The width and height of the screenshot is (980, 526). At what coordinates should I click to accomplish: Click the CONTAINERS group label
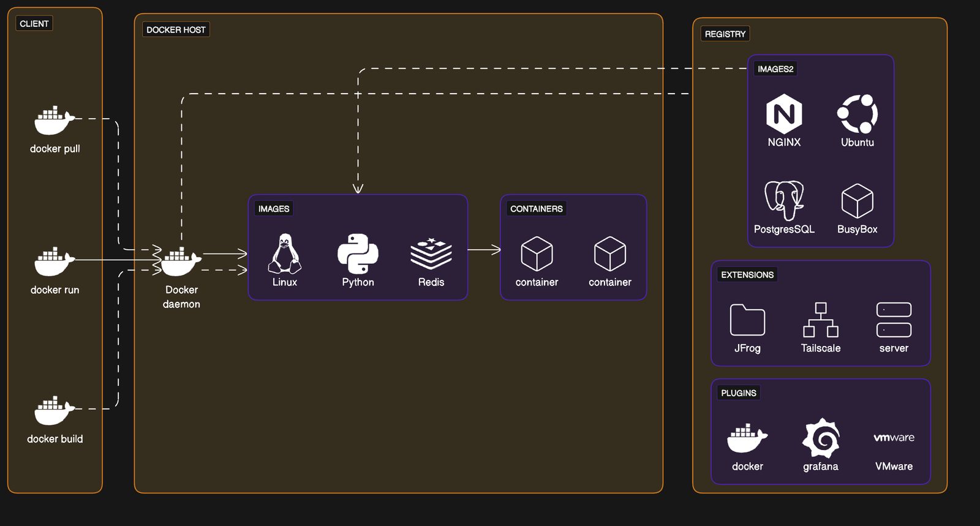(537, 209)
